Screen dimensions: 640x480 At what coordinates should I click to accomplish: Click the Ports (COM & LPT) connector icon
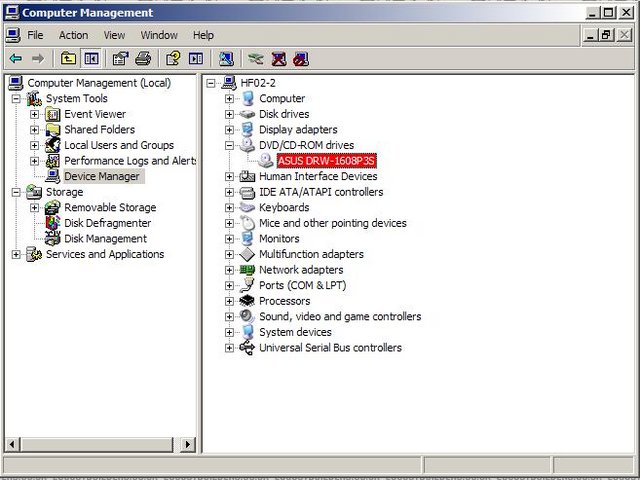247,285
